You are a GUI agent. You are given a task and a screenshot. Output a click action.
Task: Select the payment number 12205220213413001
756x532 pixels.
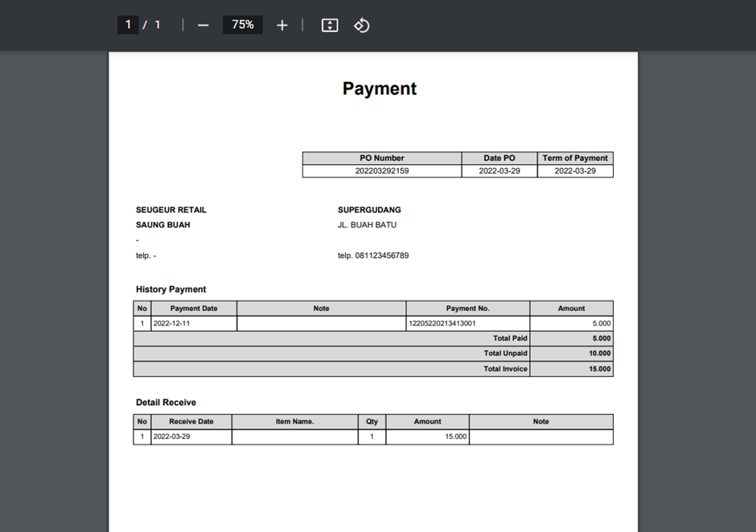[442, 324]
